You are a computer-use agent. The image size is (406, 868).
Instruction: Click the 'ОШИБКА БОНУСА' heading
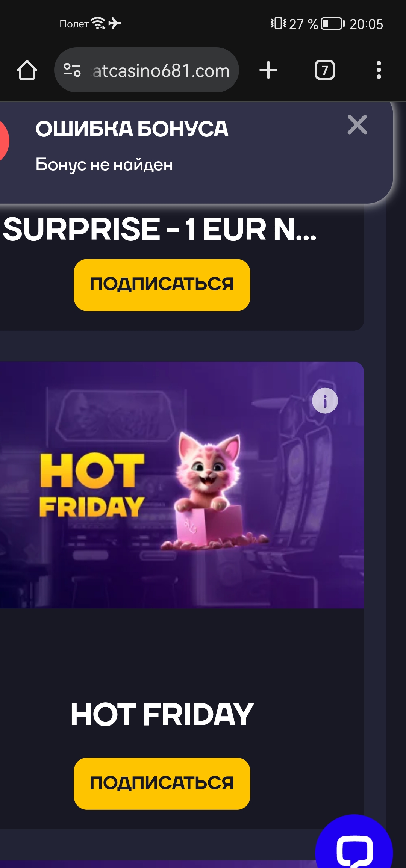click(132, 129)
